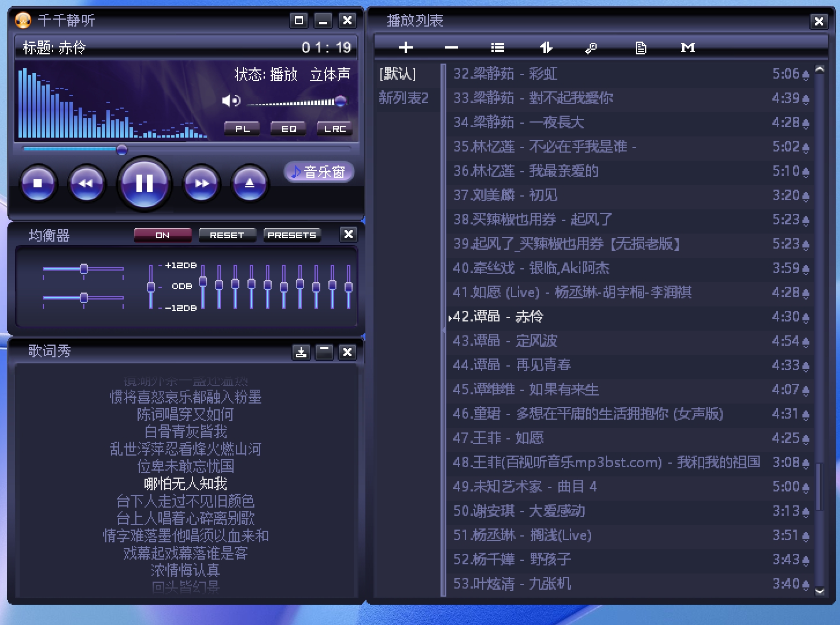Open the playlist sort icon

click(x=546, y=47)
